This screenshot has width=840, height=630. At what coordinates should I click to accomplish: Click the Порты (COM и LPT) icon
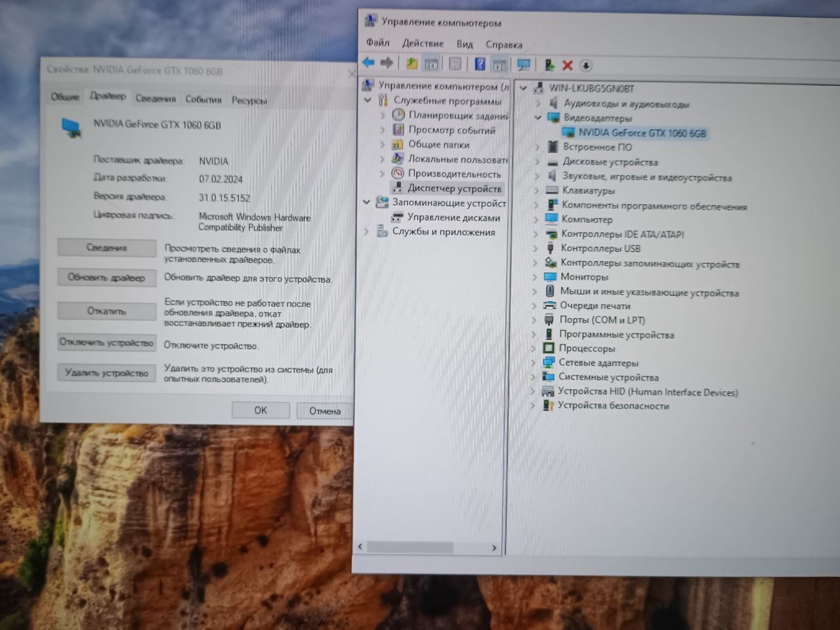[x=549, y=320]
